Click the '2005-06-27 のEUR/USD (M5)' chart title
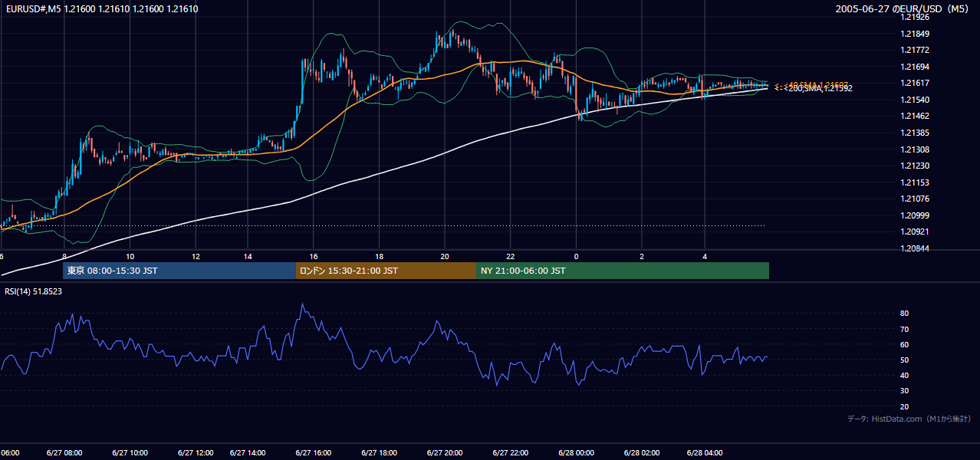The image size is (980, 460). coord(903,8)
